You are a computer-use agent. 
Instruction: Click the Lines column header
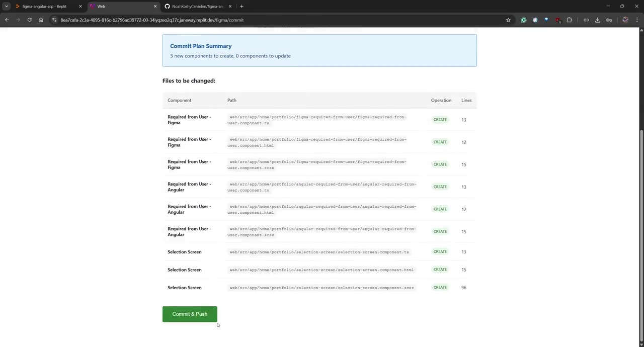point(466,100)
